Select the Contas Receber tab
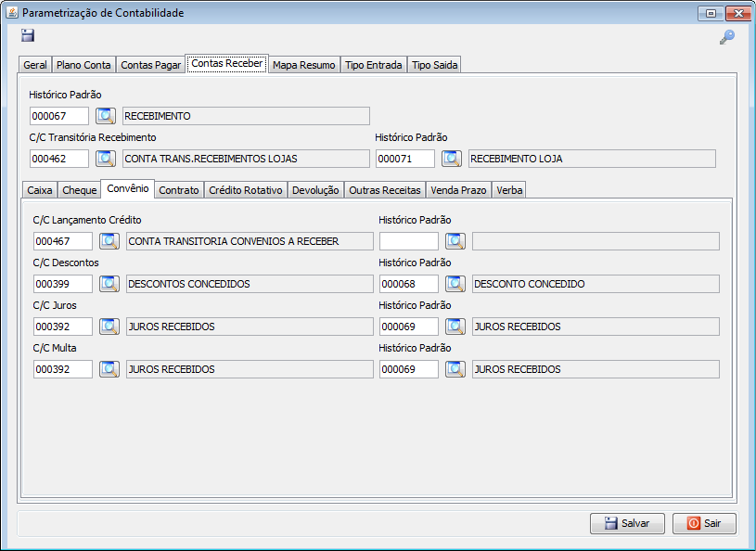 pyautogui.click(x=227, y=63)
